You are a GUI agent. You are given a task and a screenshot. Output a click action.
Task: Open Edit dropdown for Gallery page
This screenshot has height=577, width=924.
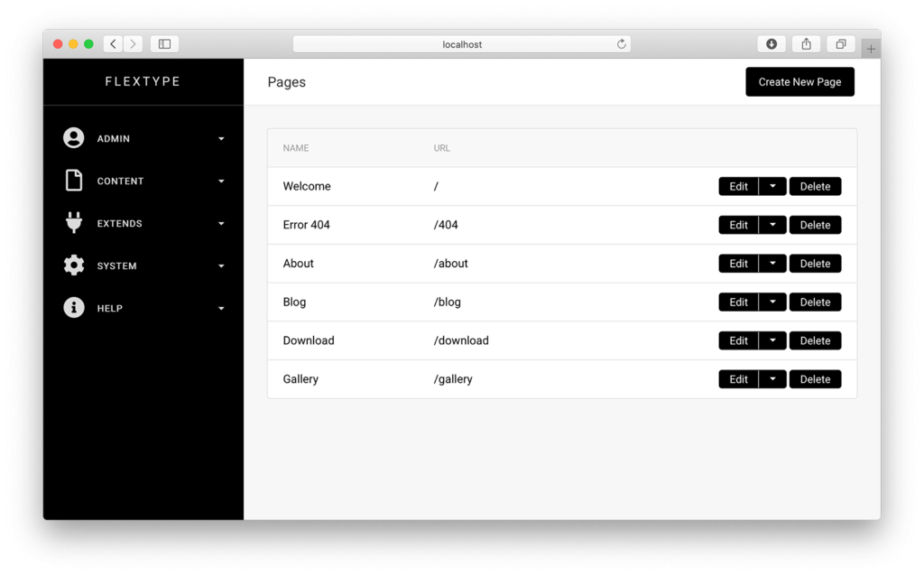click(772, 379)
